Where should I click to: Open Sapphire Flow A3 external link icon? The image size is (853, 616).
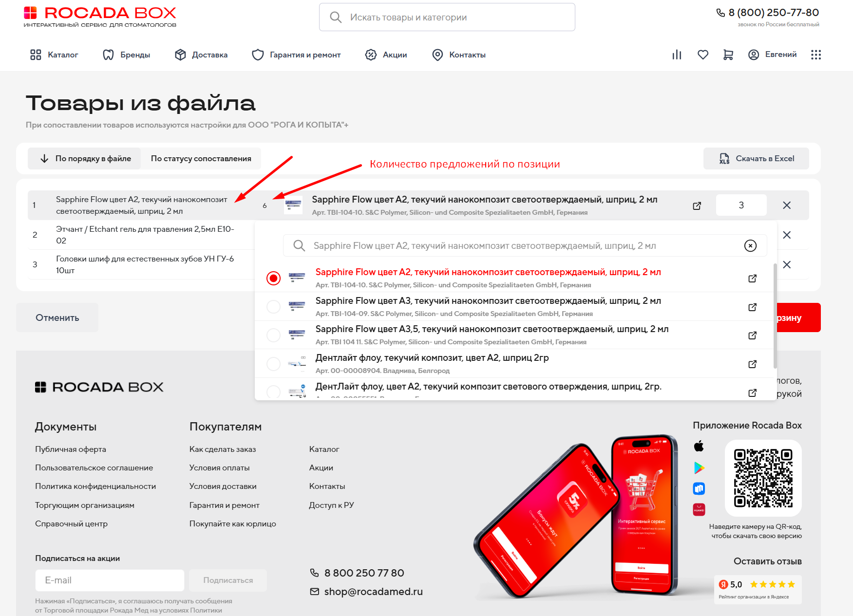pyautogui.click(x=752, y=307)
